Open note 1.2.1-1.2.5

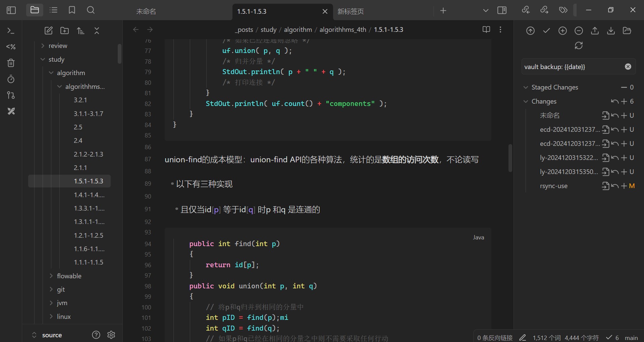coord(89,235)
